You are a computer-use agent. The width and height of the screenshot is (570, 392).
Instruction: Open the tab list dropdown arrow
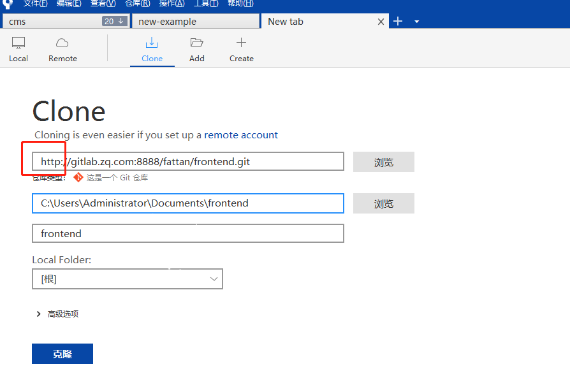click(x=416, y=22)
